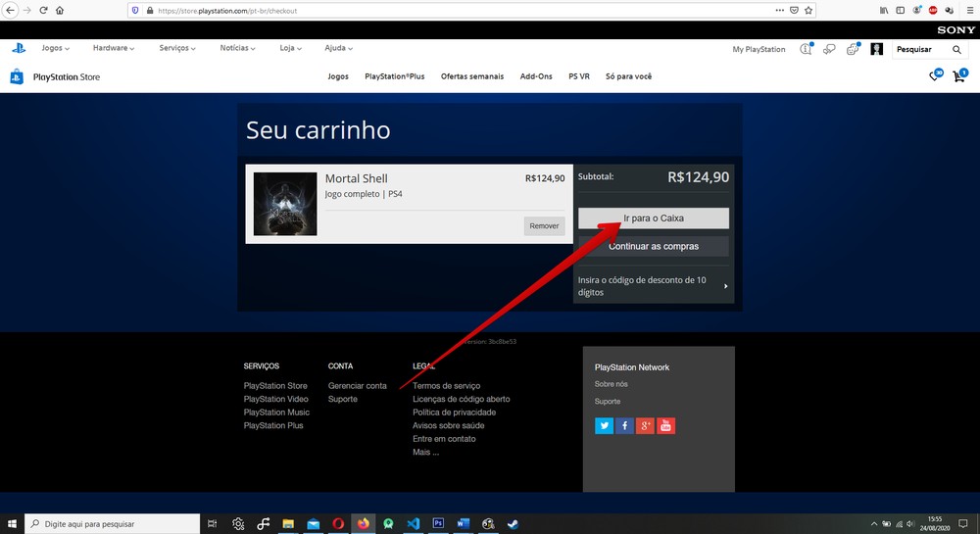This screenshot has height=534, width=980.
Task: Open Visual Studio Code from the taskbar
Action: click(414, 523)
